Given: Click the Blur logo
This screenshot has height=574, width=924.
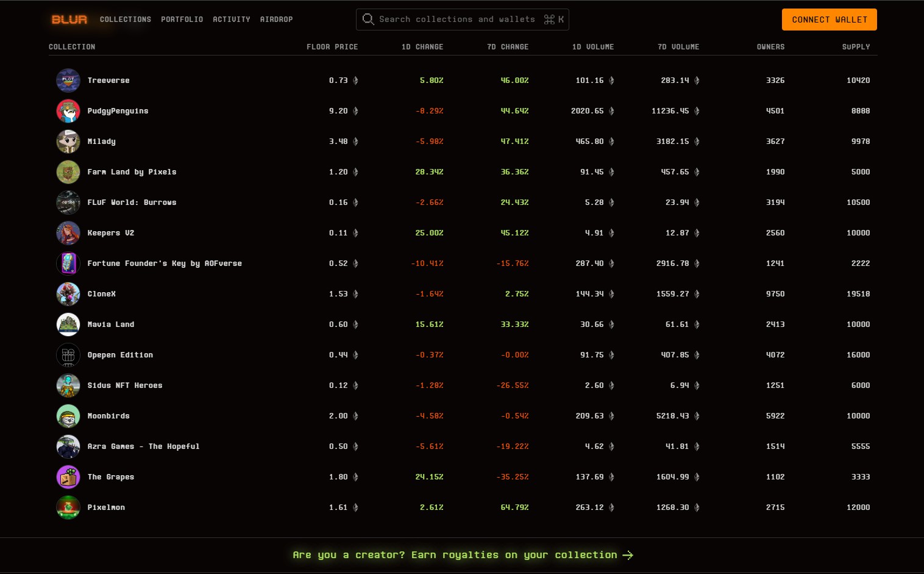Looking at the screenshot, I should pyautogui.click(x=69, y=20).
